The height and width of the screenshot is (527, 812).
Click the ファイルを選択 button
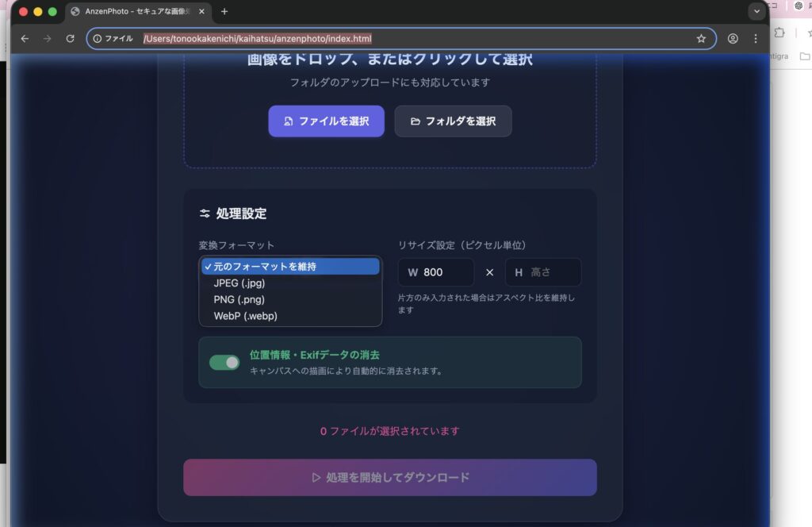click(x=326, y=121)
